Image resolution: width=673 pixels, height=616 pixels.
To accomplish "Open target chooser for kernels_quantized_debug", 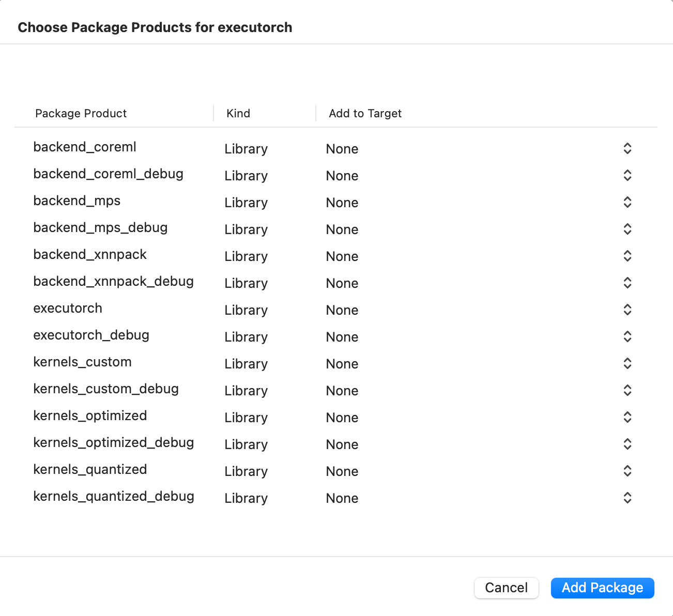I will (x=627, y=498).
